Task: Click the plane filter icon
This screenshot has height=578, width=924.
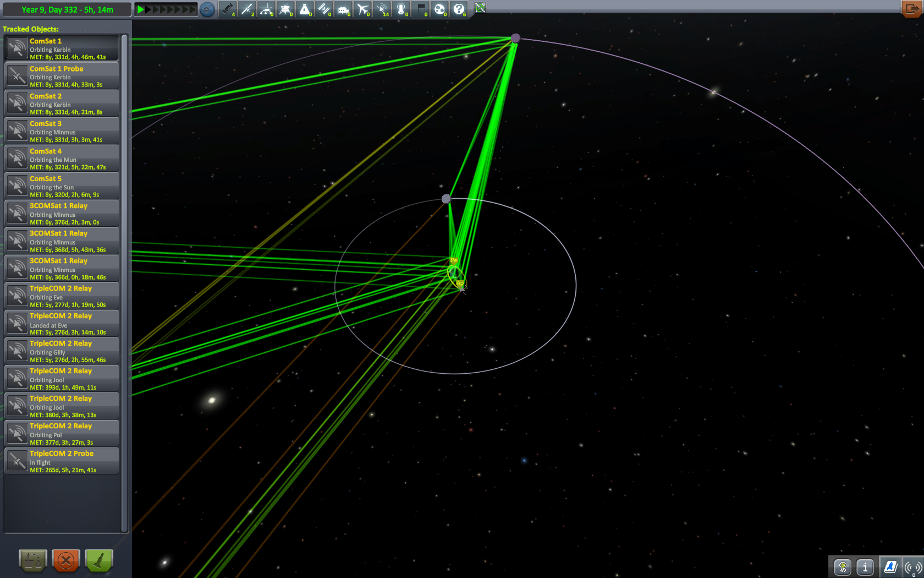Action: coord(363,9)
